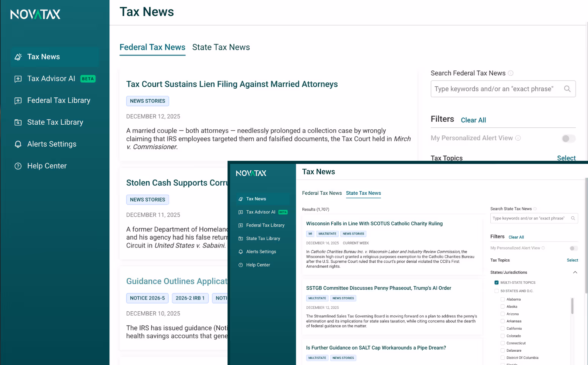Click the Help Center question icon in the large sidebar

click(x=18, y=166)
